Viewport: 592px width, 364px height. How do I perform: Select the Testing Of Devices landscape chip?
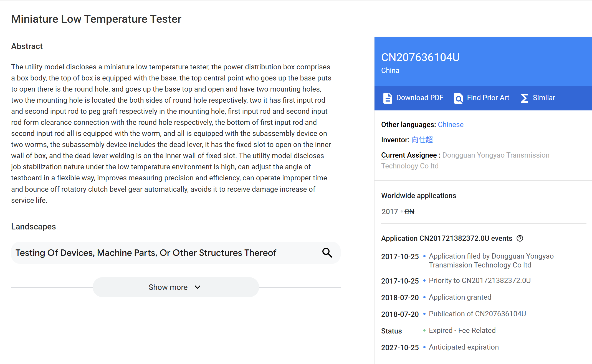[x=146, y=253]
